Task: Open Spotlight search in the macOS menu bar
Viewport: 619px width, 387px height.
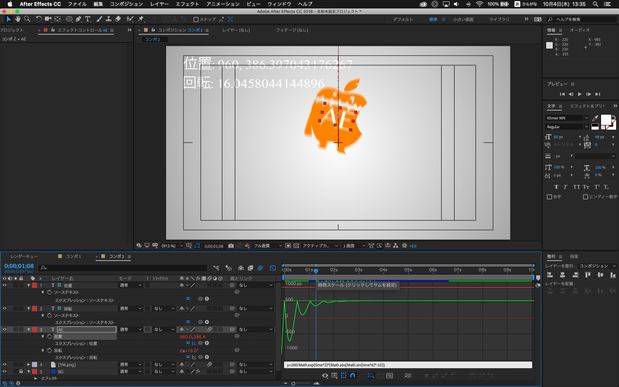Action: 595,4
